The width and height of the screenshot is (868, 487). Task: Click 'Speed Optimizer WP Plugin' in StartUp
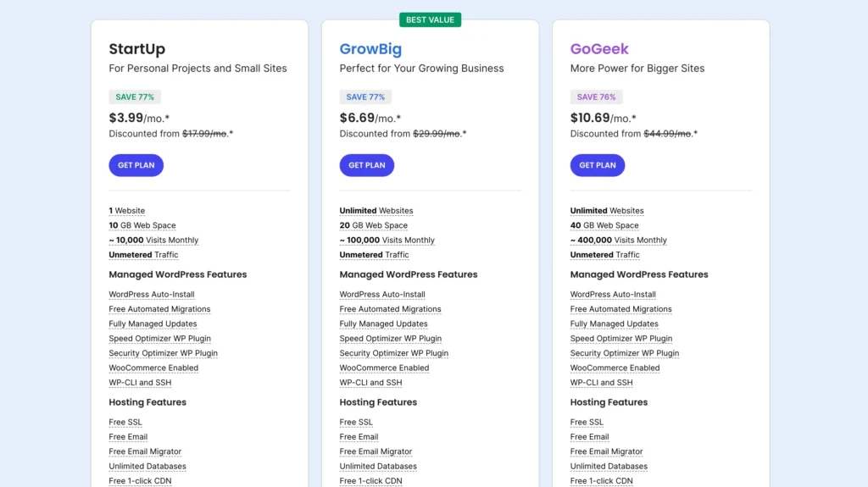click(159, 339)
